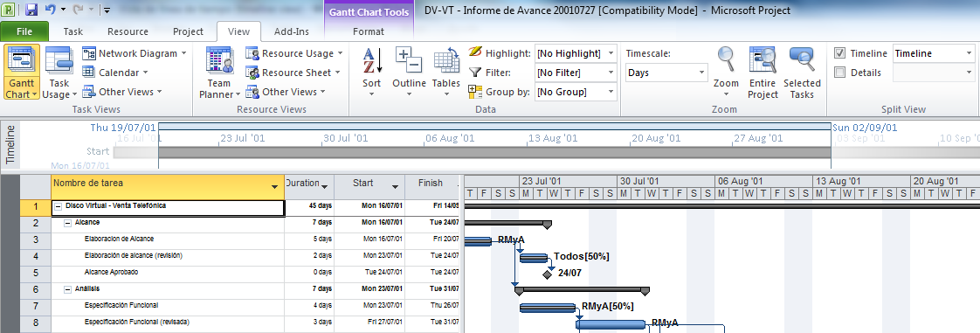Open the Timescale Days dropdown
980x333 pixels.
(x=666, y=73)
